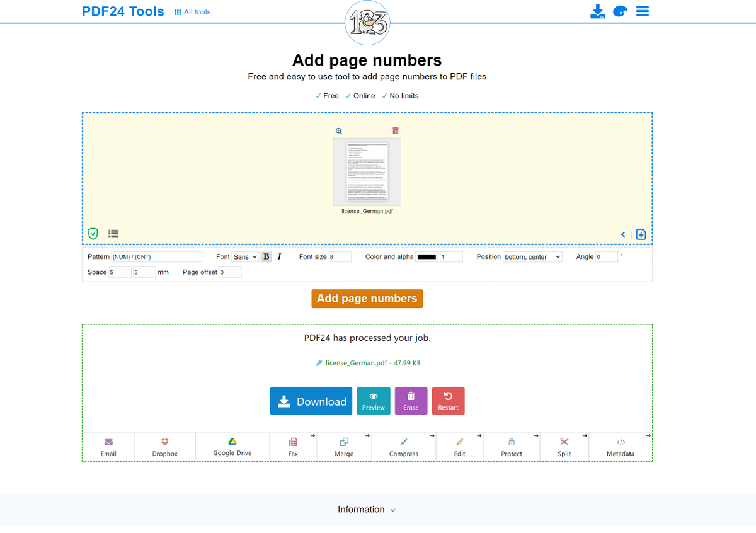Rename result file with pencil icon

click(319, 363)
